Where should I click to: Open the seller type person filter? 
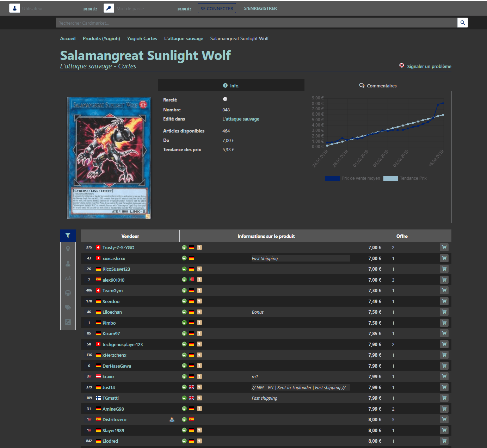point(68,264)
